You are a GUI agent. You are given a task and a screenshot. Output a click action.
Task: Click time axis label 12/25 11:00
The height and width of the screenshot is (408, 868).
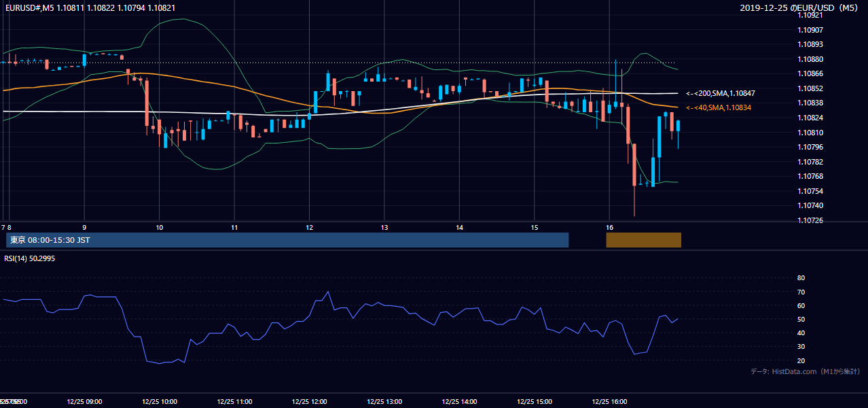pyautogui.click(x=234, y=402)
